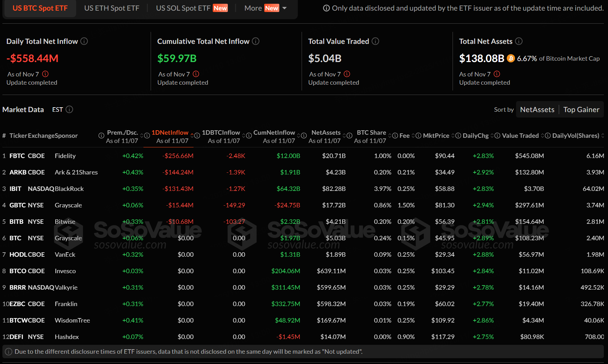Click info icon next to EST label
The width and height of the screenshot is (608, 364).
point(69,110)
